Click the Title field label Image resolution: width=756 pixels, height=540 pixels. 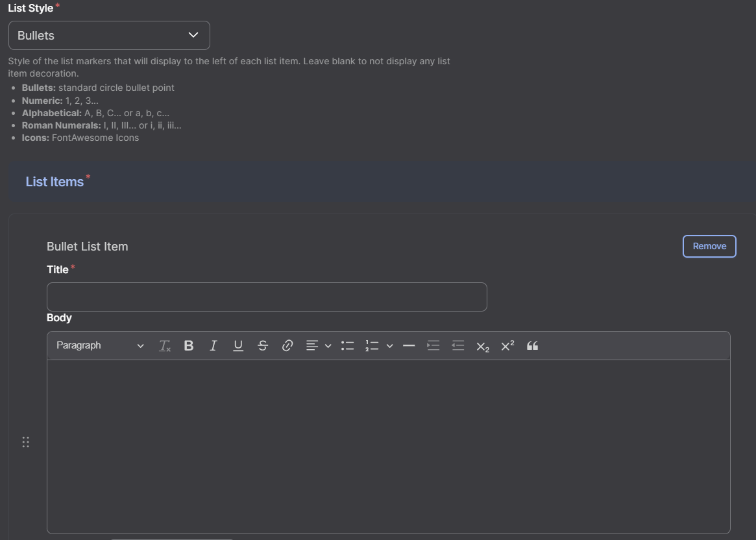point(57,269)
